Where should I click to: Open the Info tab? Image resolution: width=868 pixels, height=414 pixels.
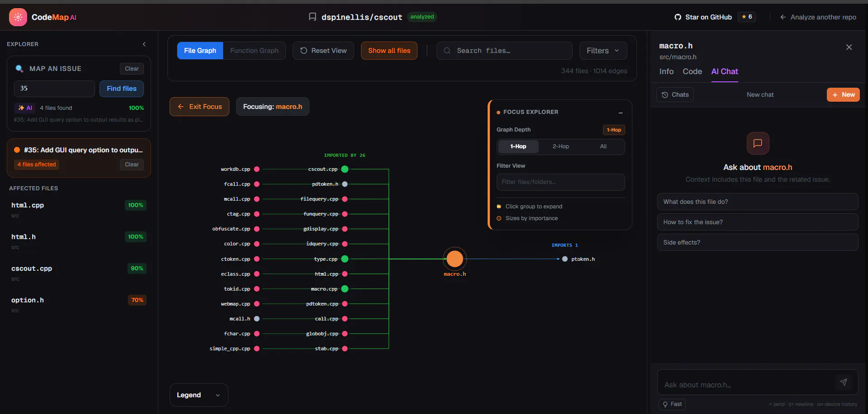tap(666, 71)
